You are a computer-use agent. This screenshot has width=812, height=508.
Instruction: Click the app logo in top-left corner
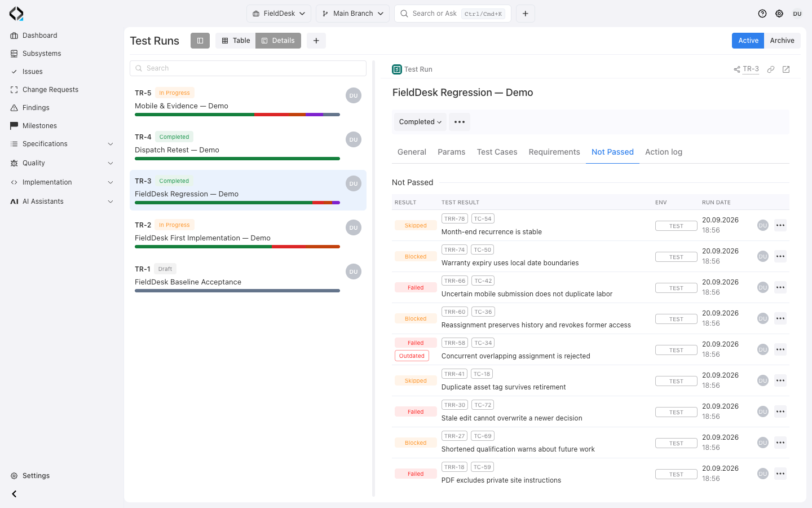pyautogui.click(x=16, y=14)
